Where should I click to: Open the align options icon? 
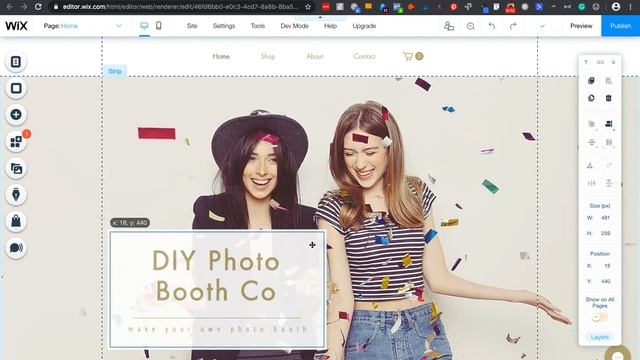[x=609, y=124]
